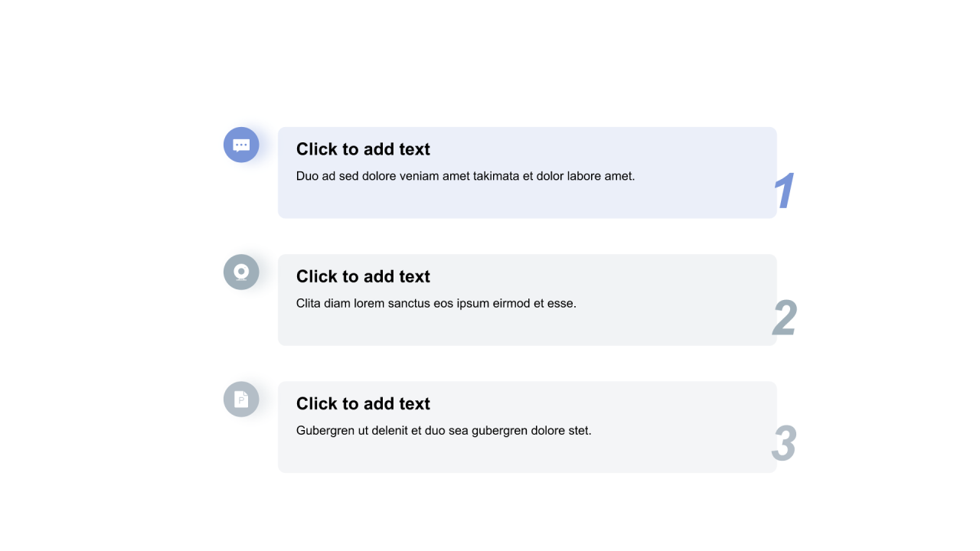Select the body text starting "Duo ad sed dolore"
The height and width of the screenshot is (551, 980).
tap(465, 176)
